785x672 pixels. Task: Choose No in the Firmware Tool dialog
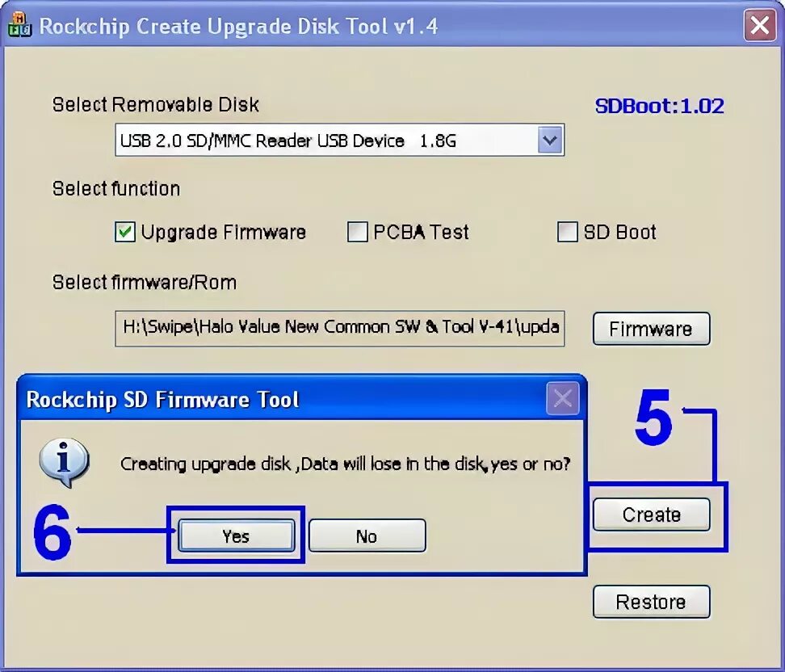click(367, 535)
